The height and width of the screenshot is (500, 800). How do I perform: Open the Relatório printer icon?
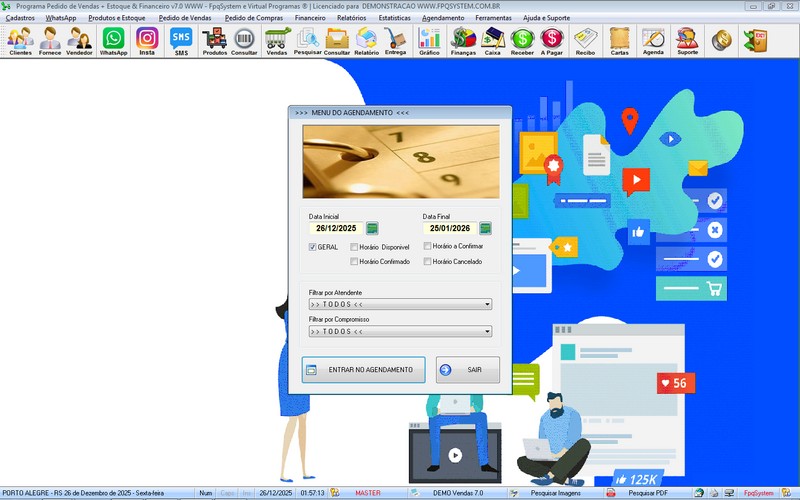coord(366,41)
